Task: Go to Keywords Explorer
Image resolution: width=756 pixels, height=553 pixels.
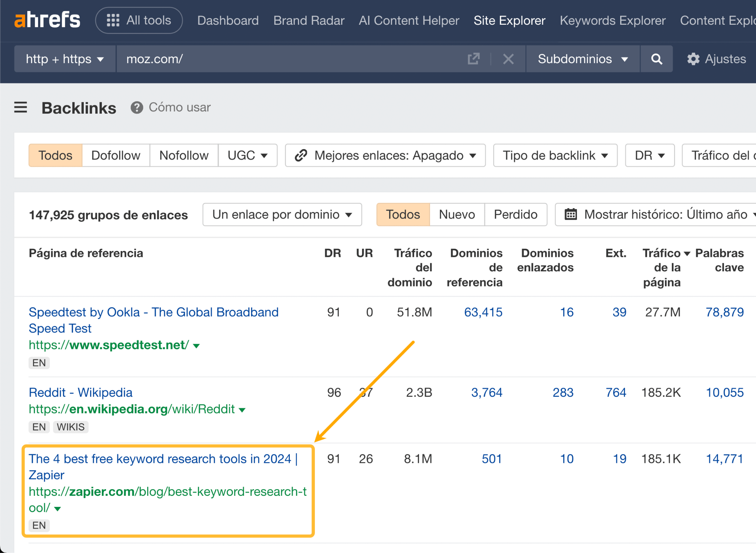Action: pos(612,20)
